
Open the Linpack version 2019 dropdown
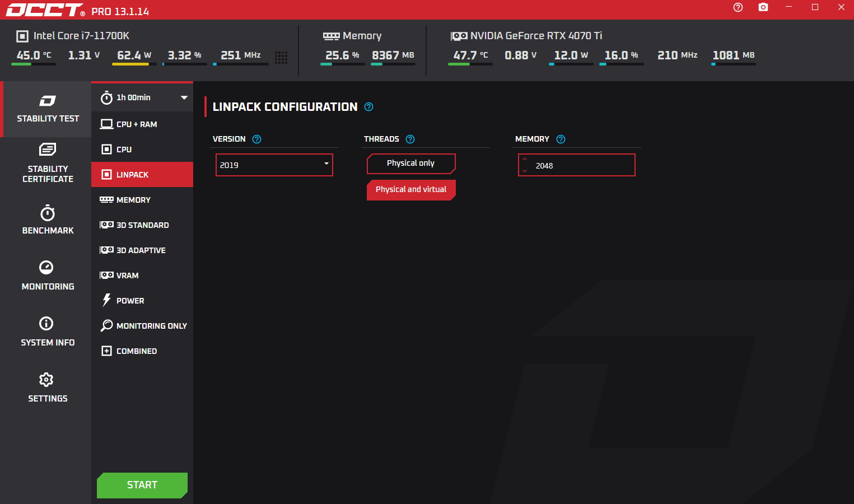[x=274, y=165]
